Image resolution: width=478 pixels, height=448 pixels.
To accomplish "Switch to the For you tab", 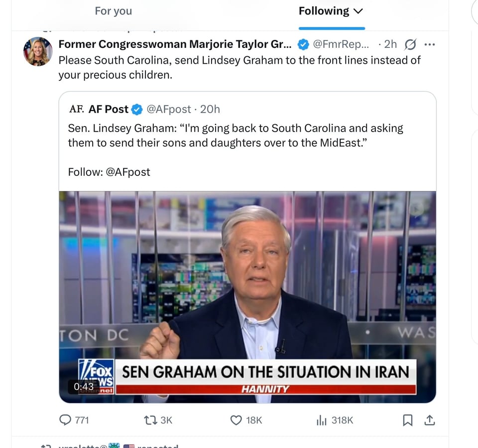I will pos(113,10).
